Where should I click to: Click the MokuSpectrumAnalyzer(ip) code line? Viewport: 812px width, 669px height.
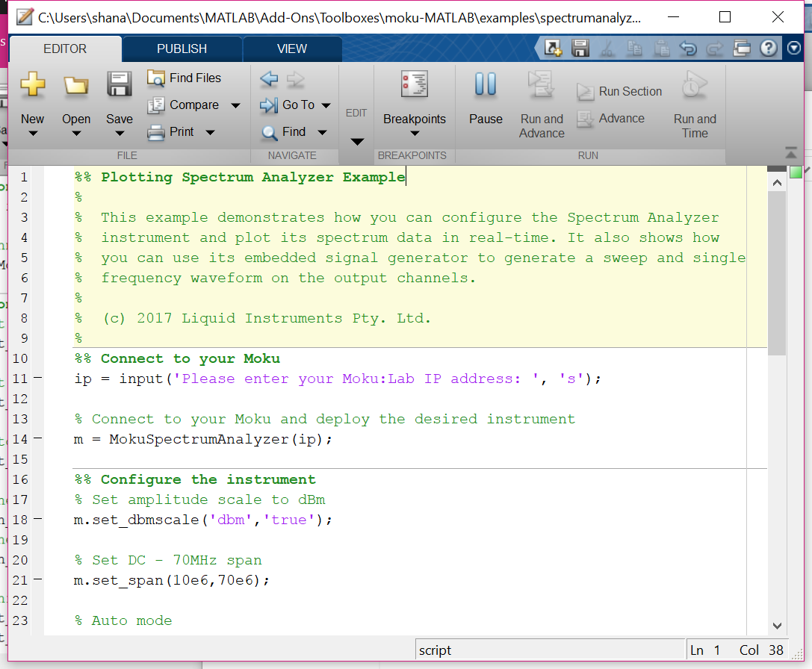coord(202,439)
